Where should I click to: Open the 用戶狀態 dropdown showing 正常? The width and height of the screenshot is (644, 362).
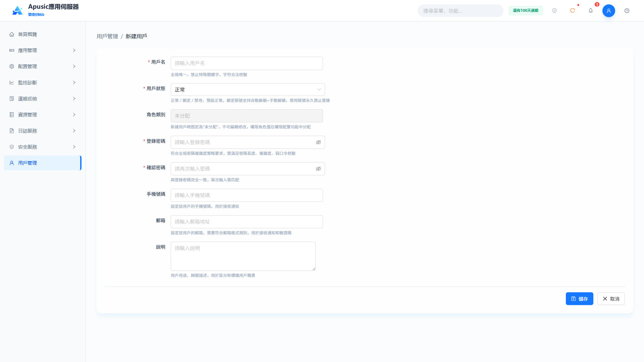pos(248,89)
